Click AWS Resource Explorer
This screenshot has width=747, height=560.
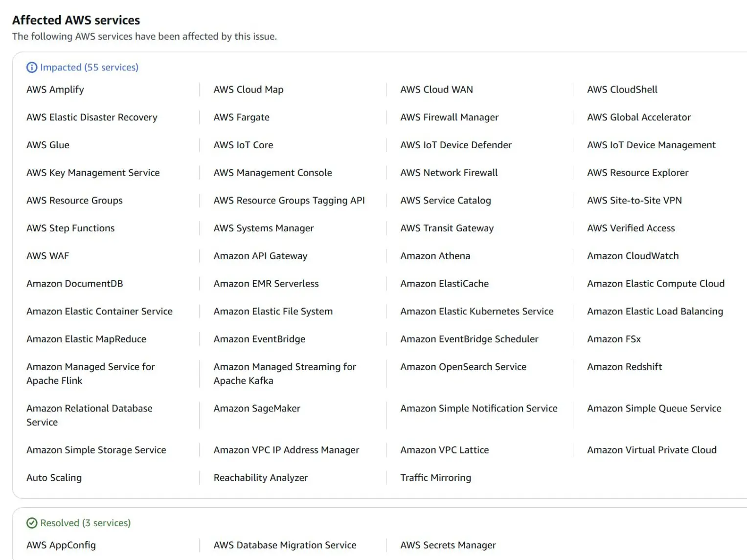638,173
